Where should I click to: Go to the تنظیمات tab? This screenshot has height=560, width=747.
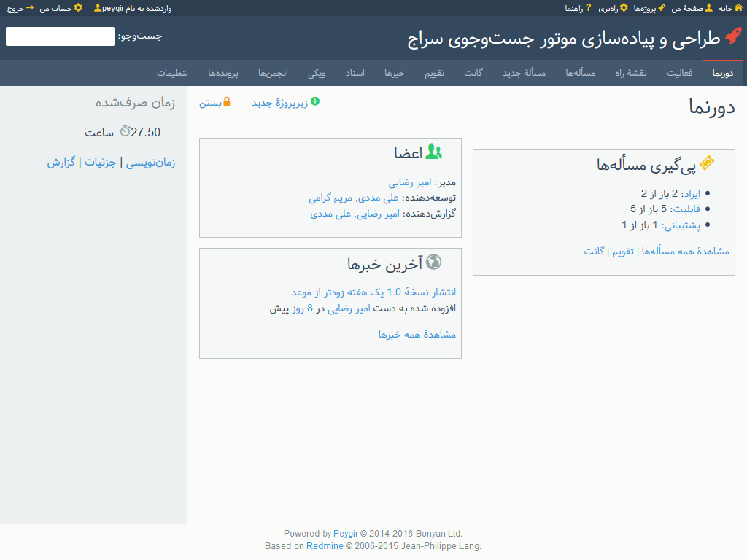(x=172, y=73)
